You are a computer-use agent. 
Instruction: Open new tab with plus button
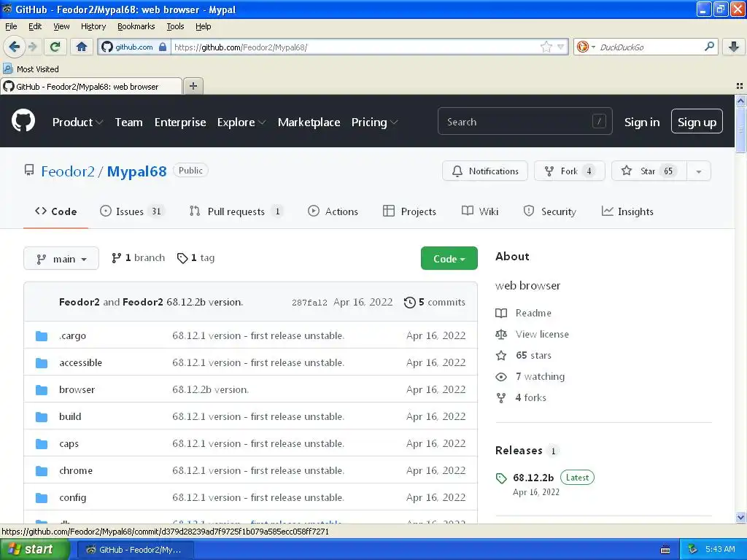(193, 86)
